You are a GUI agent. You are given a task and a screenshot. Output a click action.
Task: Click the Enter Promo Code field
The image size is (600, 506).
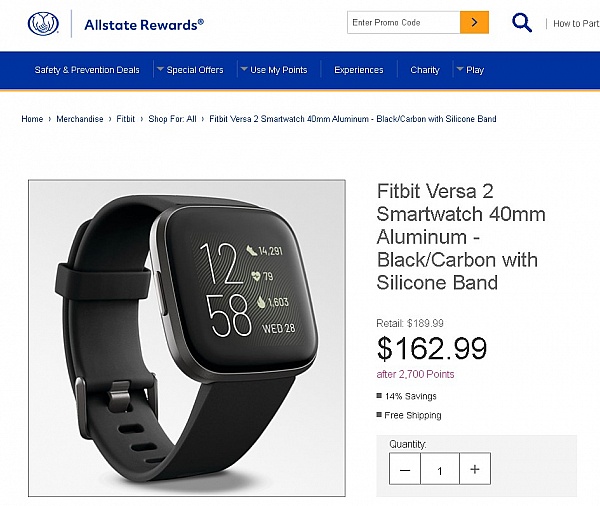pos(404,23)
